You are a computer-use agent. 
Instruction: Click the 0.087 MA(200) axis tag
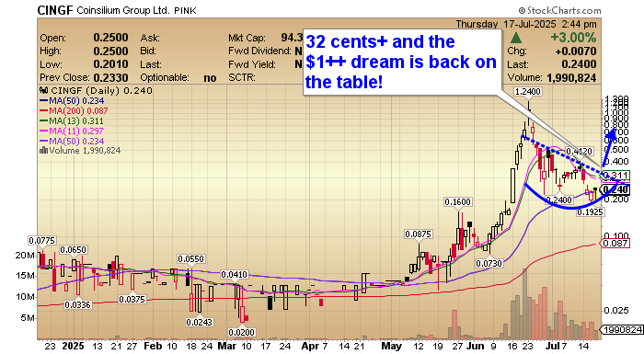point(615,244)
